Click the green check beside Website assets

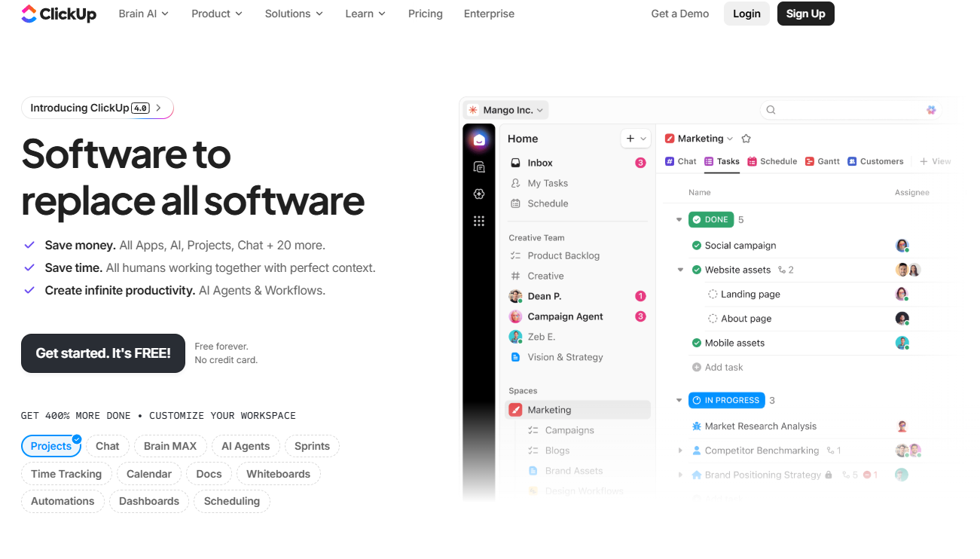pyautogui.click(x=697, y=270)
